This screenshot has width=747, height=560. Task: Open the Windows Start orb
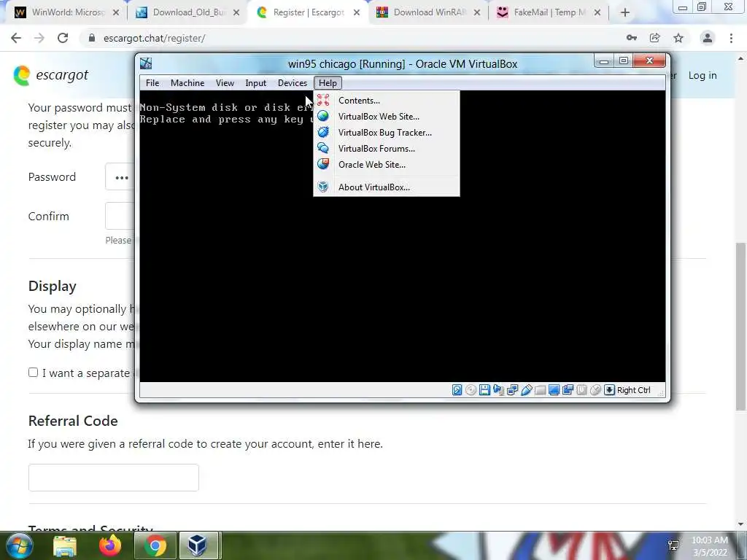tap(18, 545)
